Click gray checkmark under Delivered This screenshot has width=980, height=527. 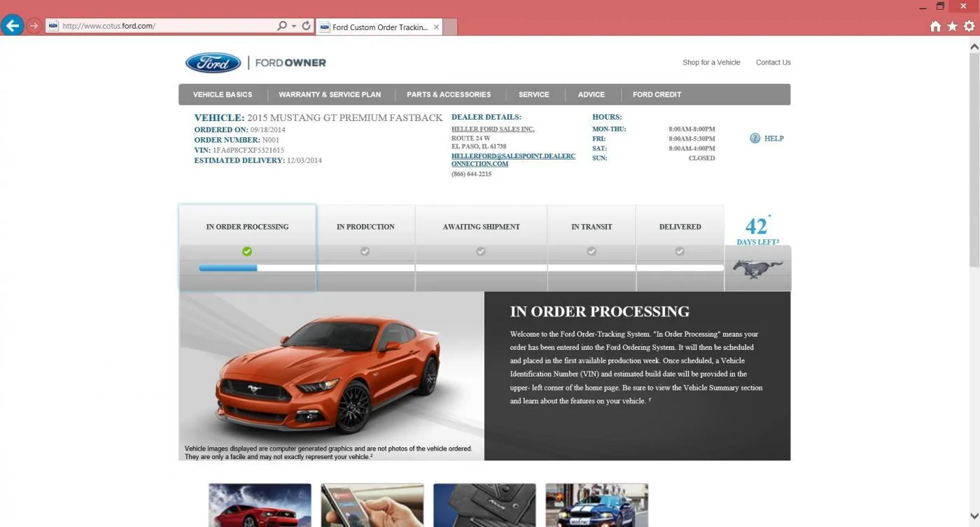pos(680,251)
